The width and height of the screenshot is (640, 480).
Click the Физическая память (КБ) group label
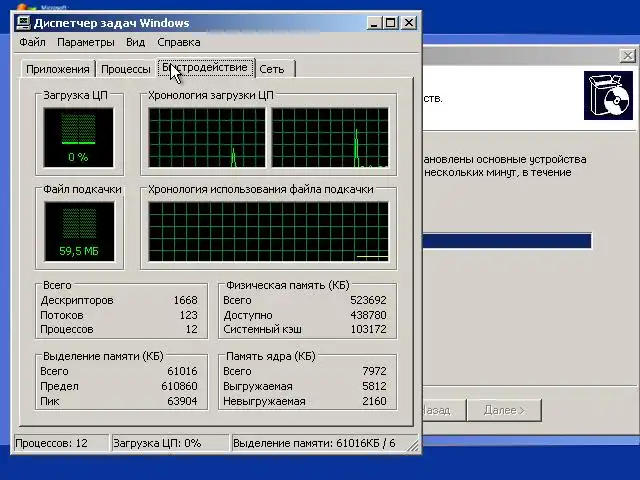[288, 285]
